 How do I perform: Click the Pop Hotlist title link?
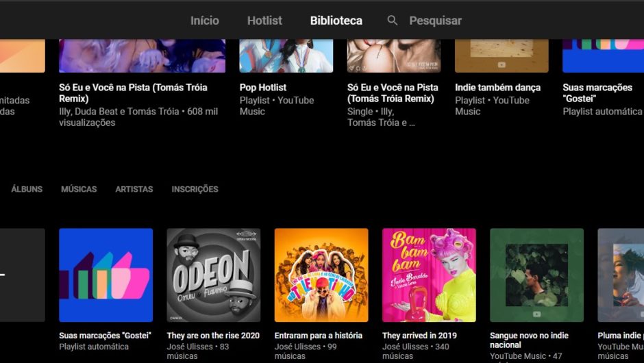tap(263, 88)
